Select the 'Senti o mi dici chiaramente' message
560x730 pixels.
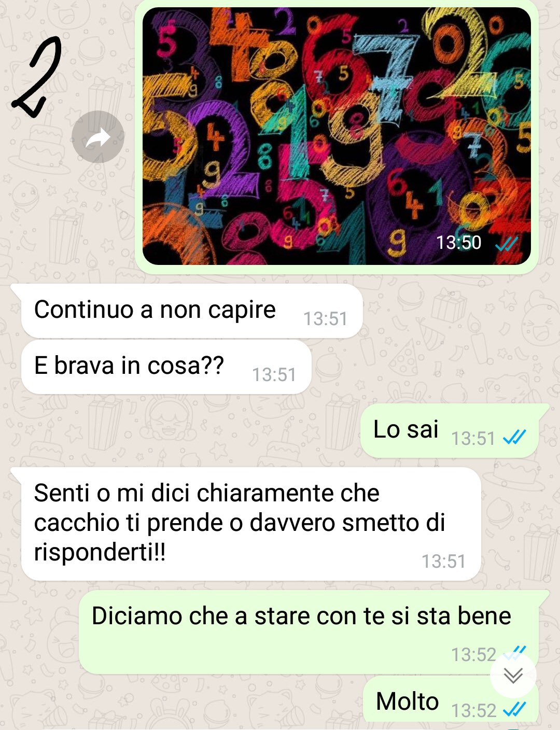pos(251,524)
